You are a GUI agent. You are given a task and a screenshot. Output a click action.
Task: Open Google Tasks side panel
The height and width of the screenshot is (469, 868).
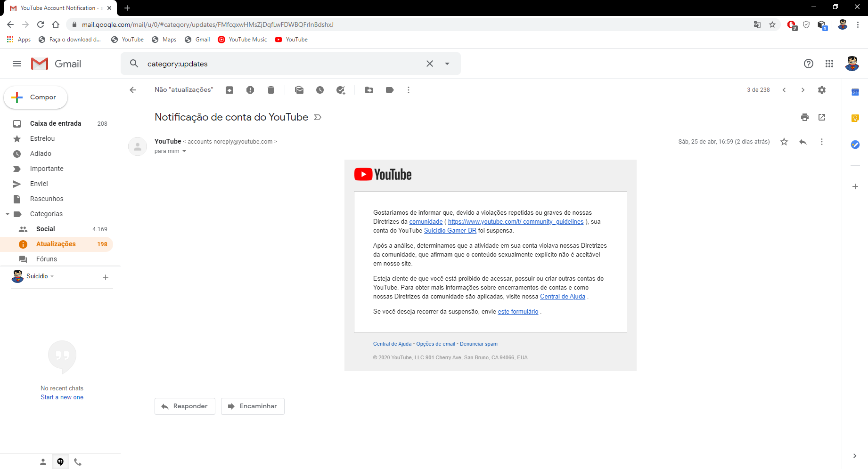pyautogui.click(x=855, y=145)
